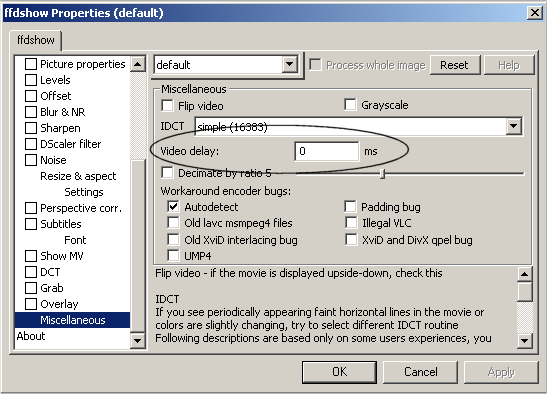Screen dimensions: 547x394
Task: Open Resize & aspect page
Action: click(x=78, y=176)
